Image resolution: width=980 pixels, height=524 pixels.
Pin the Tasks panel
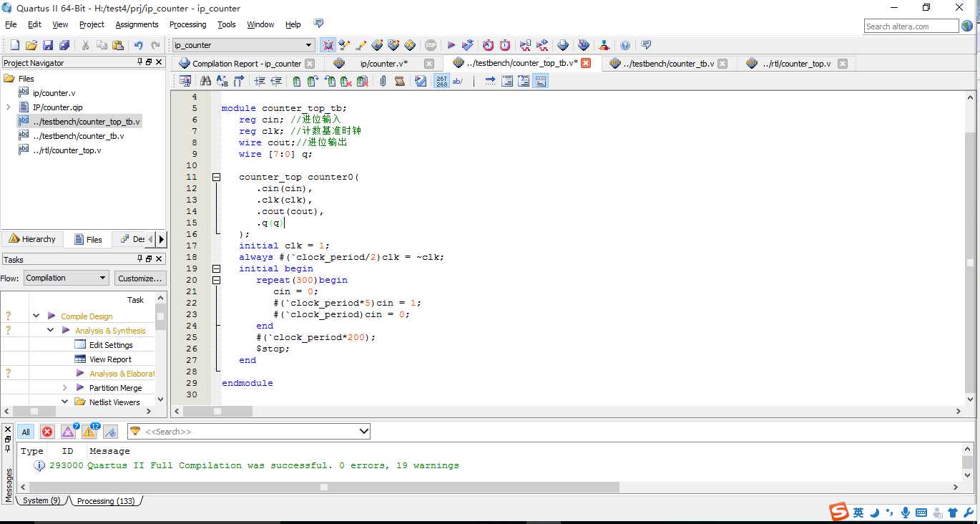(140, 259)
